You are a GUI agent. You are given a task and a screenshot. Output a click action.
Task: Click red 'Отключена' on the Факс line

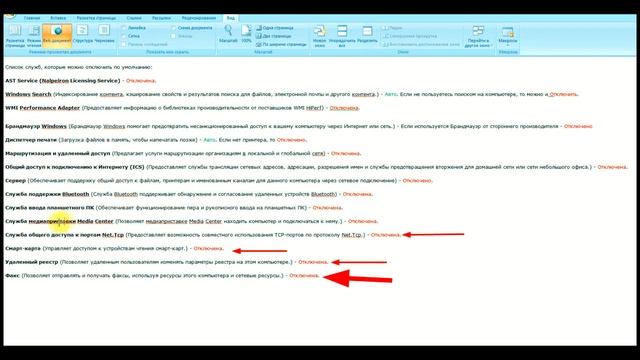304,276
